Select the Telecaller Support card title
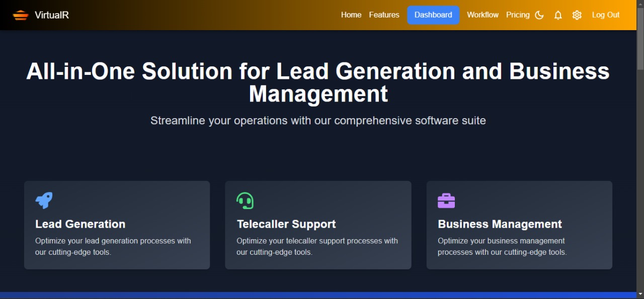 (286, 224)
